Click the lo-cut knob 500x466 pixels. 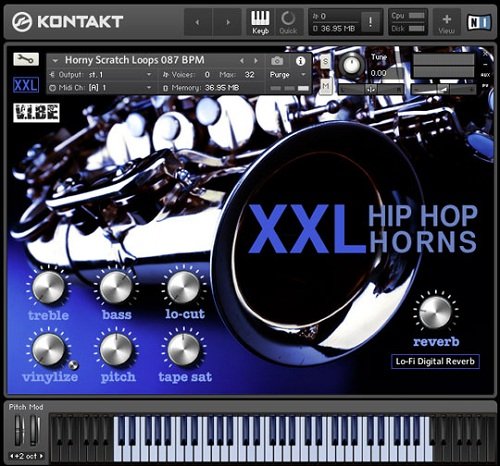pos(184,287)
